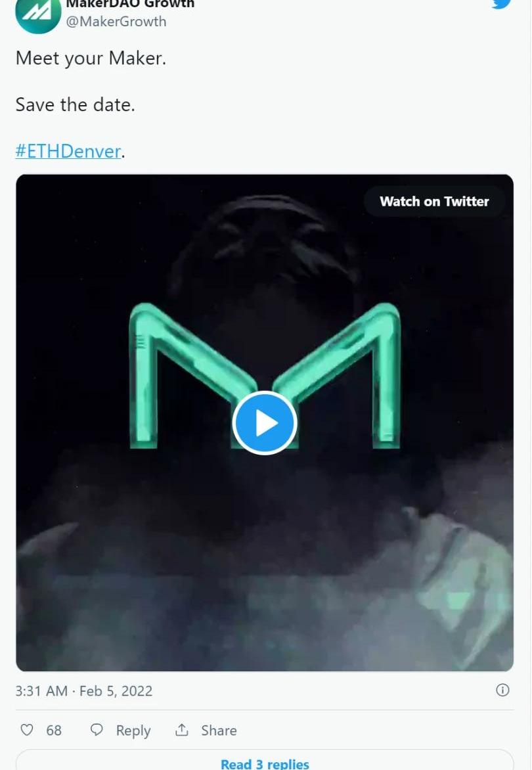The width and height of the screenshot is (532, 770).
Task: Click the Twitter bird logo
Action: pyautogui.click(x=502, y=4)
